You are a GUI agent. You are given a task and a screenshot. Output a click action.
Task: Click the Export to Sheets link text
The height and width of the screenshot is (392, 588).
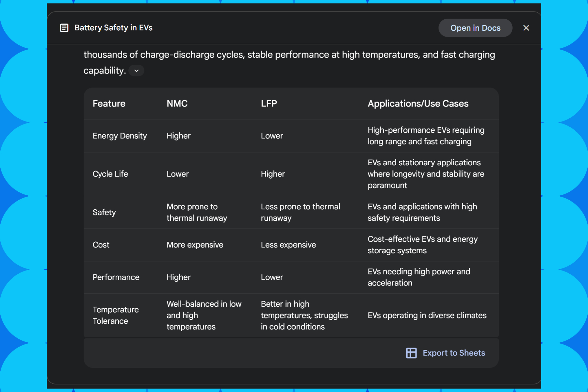(x=454, y=353)
